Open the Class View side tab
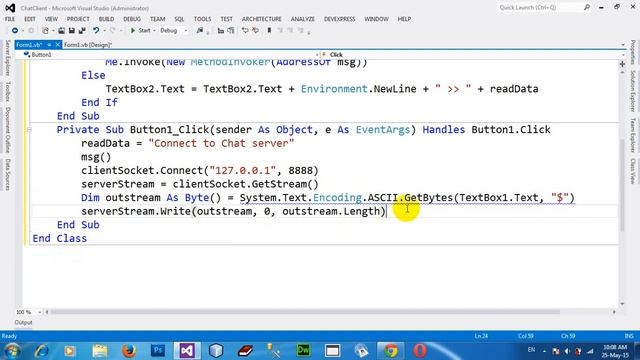This screenshot has width=640, height=360. [x=632, y=171]
